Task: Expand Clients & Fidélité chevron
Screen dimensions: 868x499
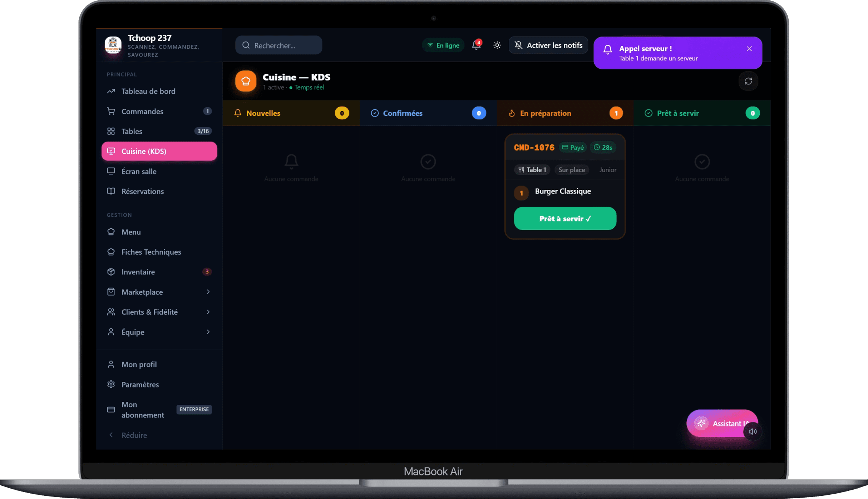Action: 208,312
